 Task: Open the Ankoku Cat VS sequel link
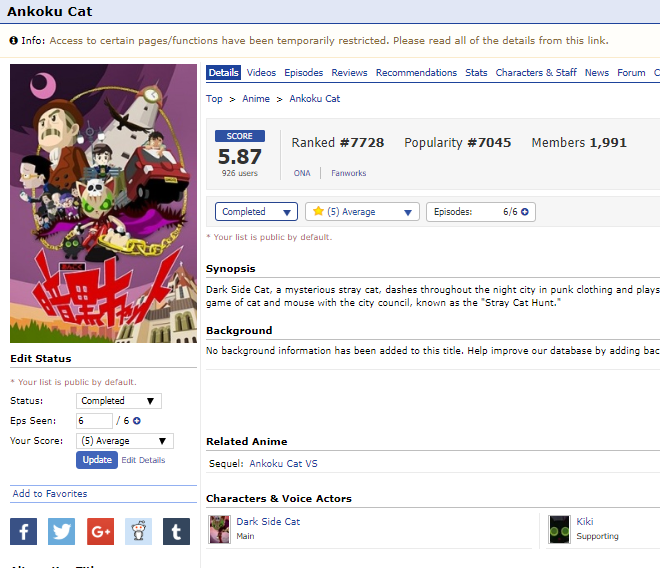[x=283, y=464]
